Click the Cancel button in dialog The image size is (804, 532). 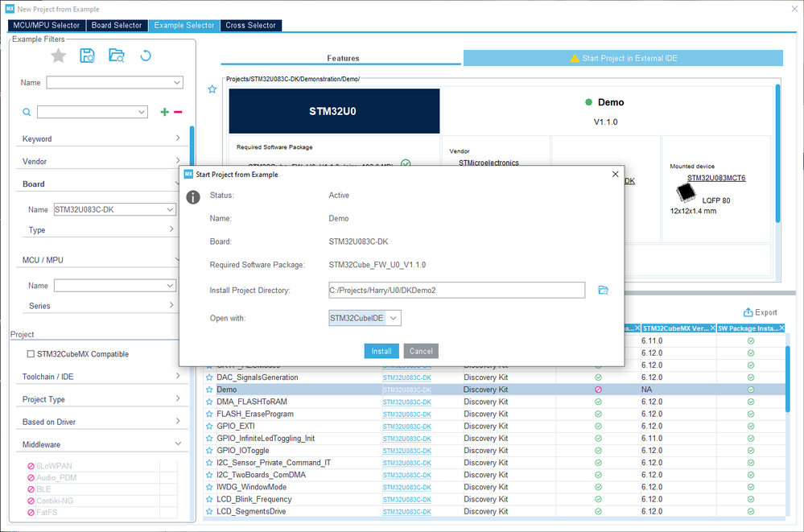pos(421,351)
